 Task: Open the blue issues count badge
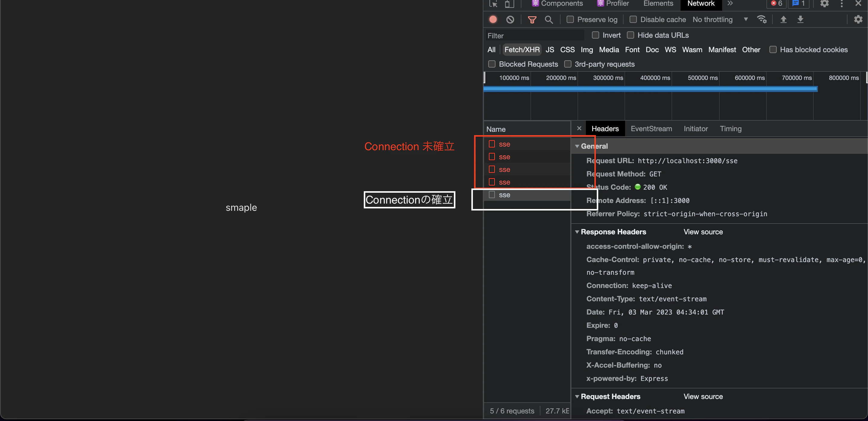click(798, 3)
